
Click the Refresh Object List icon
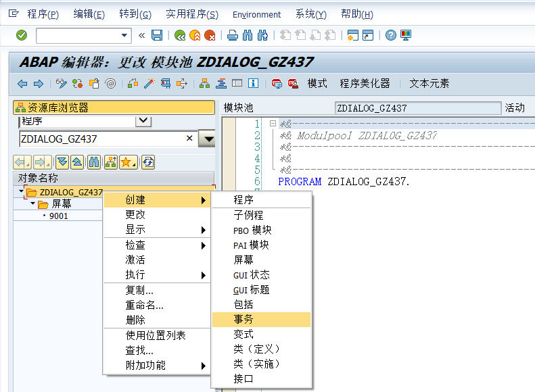(x=148, y=162)
